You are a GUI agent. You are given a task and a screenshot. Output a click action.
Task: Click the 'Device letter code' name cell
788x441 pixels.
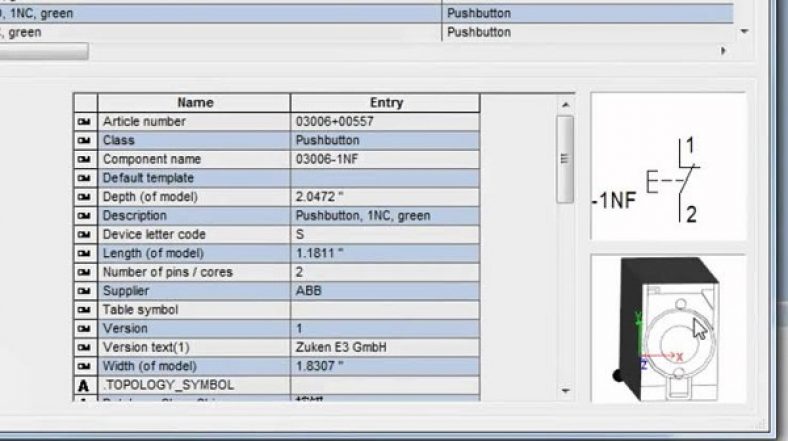pos(194,235)
